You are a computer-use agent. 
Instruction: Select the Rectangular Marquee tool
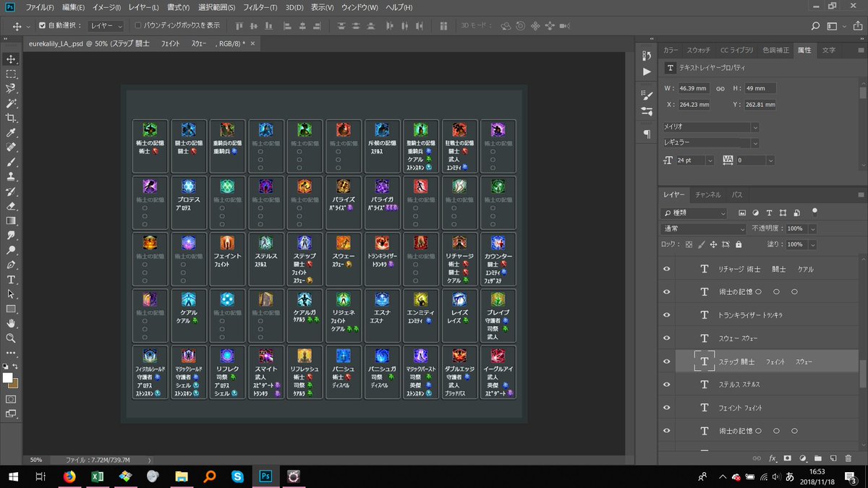click(x=11, y=74)
